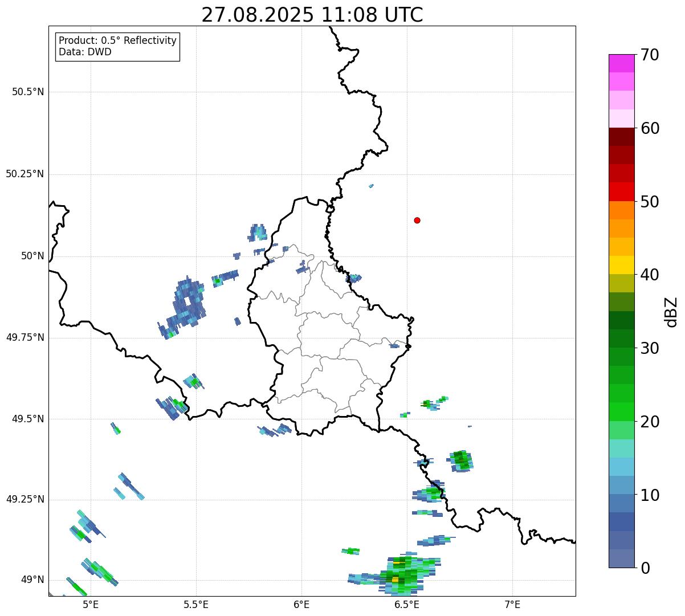Click the light green colorbar segment just below 20
Screen dimensions: 685x616
tap(622, 430)
